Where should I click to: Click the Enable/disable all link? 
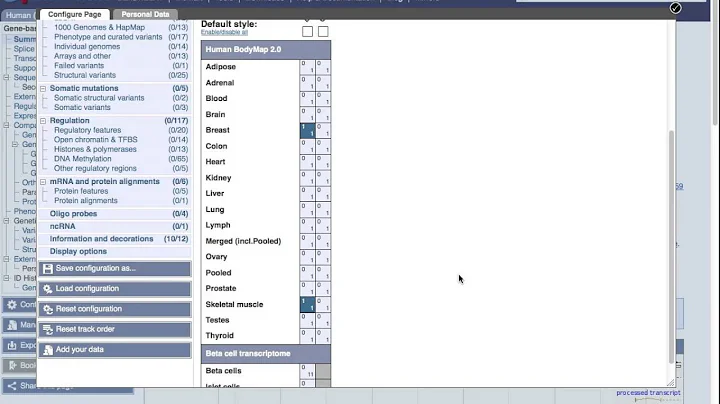(x=224, y=33)
